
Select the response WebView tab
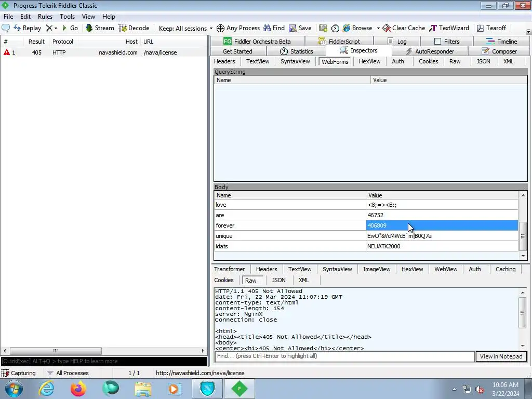pyautogui.click(x=446, y=269)
